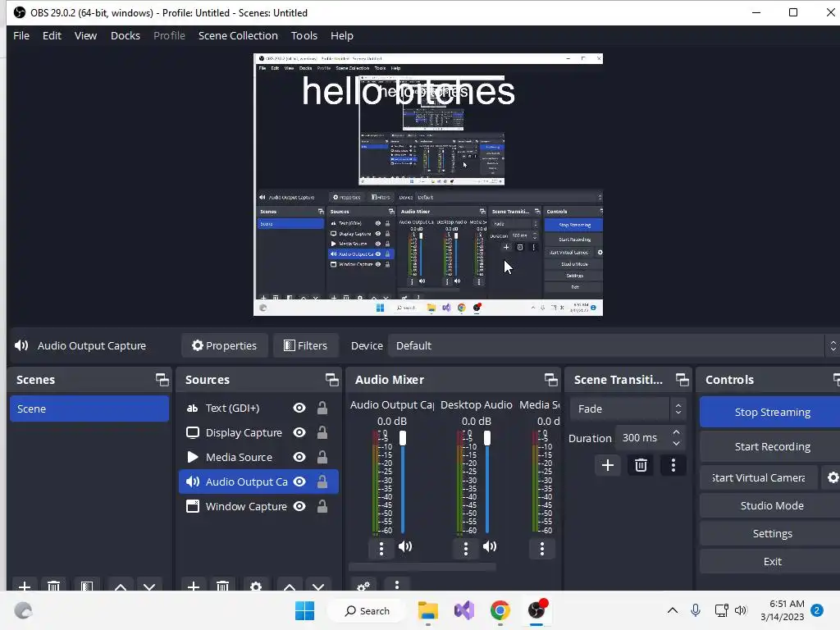Hide the Display Capture source
This screenshot has width=840, height=630.
coord(299,433)
